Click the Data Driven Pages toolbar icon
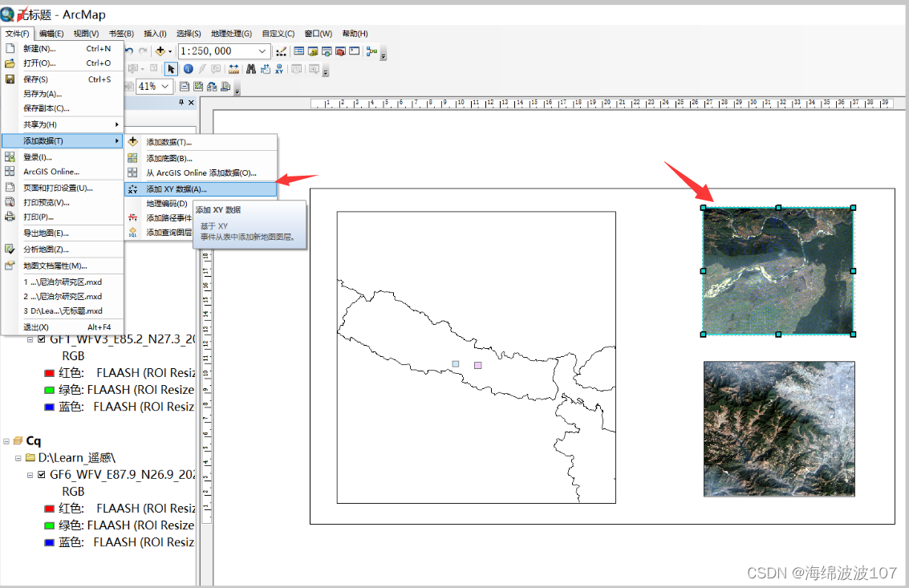Image resolution: width=909 pixels, height=588 pixels. pyautogui.click(x=225, y=87)
